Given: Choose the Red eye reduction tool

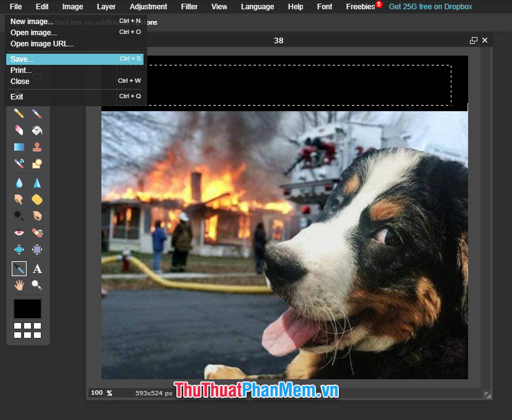Looking at the screenshot, I should (x=19, y=232).
